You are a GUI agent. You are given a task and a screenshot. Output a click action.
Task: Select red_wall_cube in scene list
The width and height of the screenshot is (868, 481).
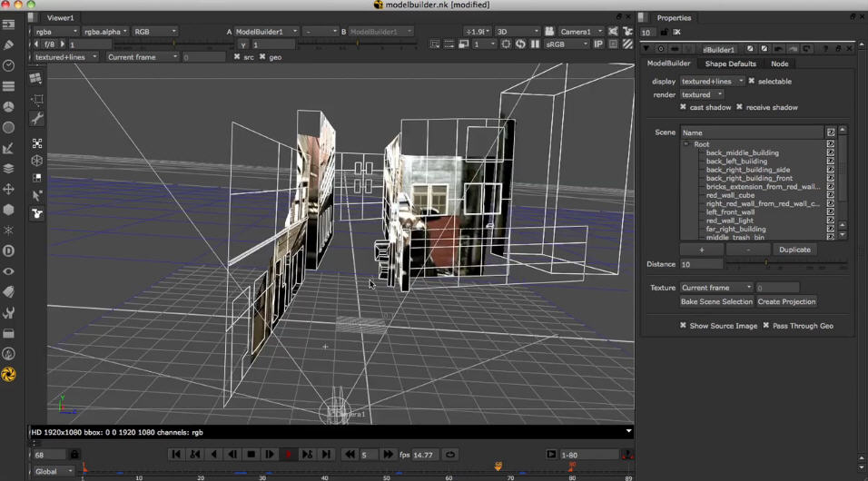click(x=730, y=195)
